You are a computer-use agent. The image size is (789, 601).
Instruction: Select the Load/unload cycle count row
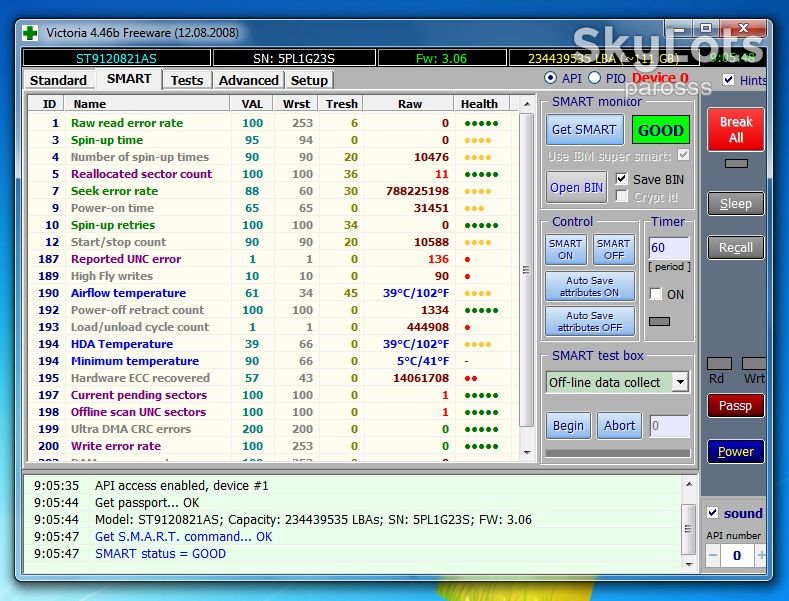(273, 327)
